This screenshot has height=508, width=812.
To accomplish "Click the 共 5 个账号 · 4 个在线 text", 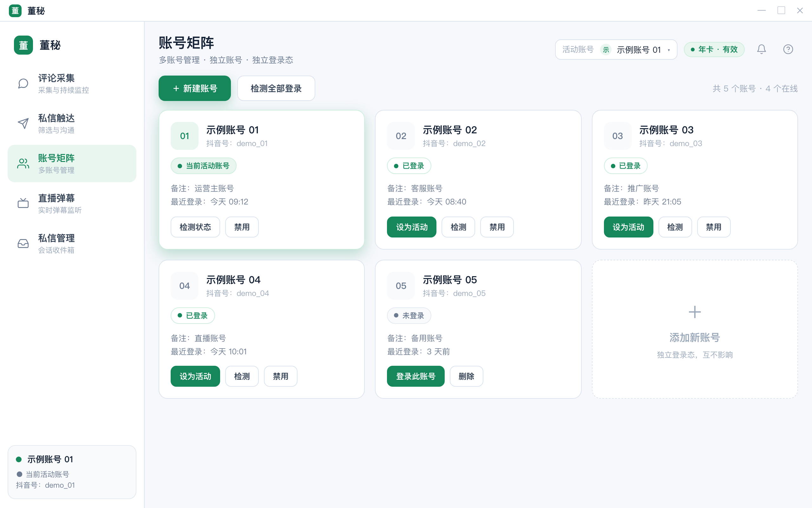I will 755,89.
